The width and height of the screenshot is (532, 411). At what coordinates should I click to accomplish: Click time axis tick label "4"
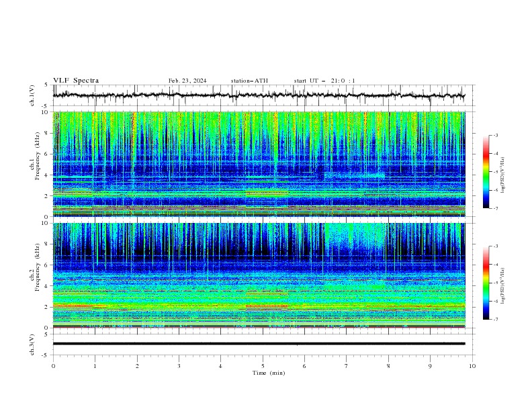point(220,366)
